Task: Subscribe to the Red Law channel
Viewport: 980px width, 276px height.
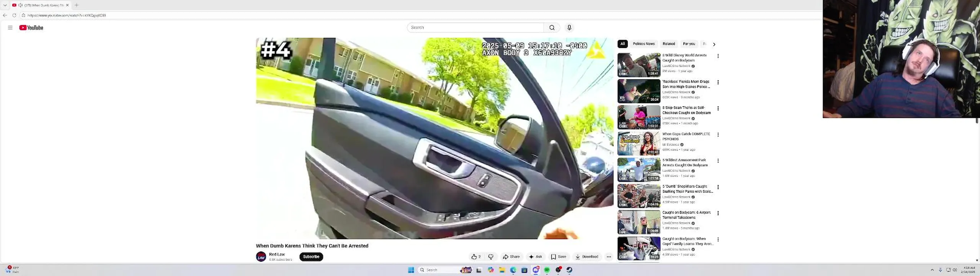Action: 311,257
